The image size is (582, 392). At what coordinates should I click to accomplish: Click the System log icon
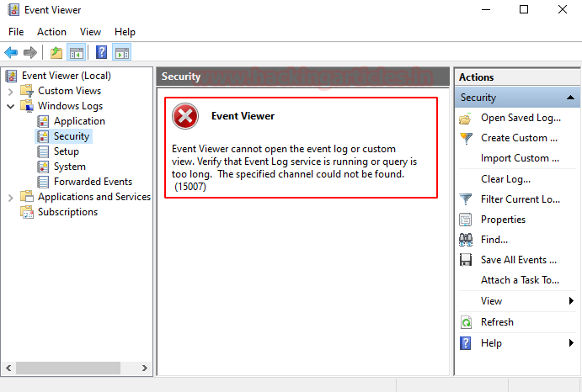click(43, 167)
